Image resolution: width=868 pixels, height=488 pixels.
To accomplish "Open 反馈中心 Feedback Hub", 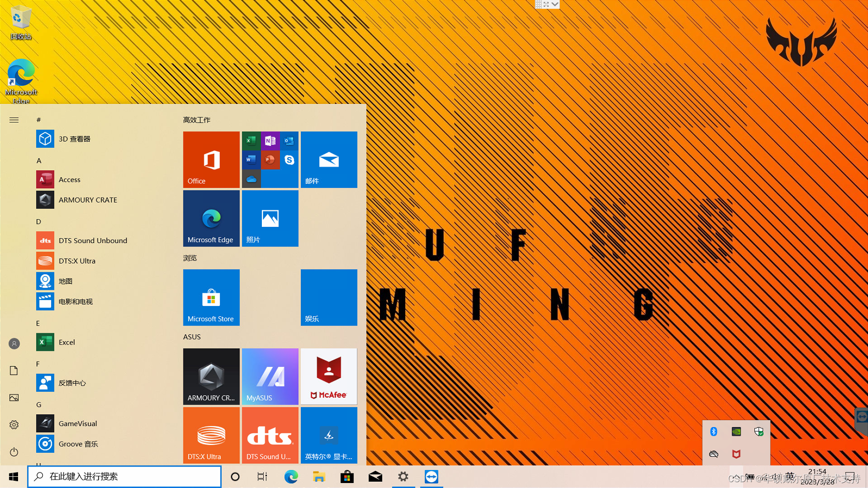I will click(102, 383).
